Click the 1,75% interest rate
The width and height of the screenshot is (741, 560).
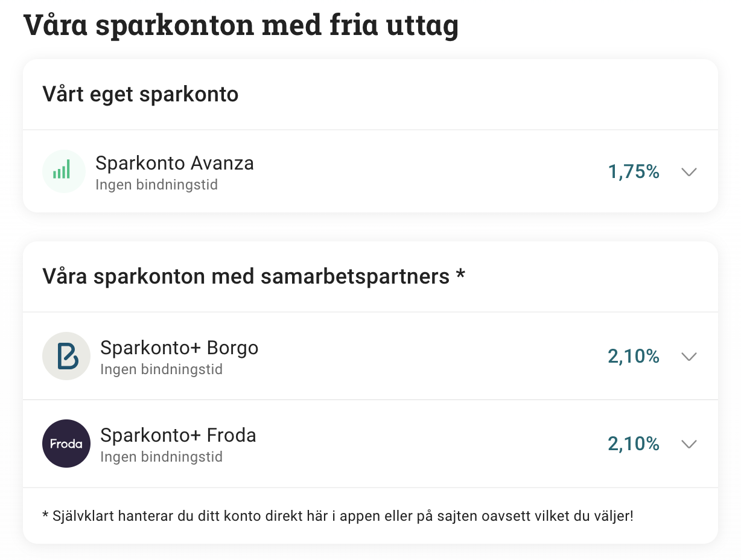click(x=634, y=172)
